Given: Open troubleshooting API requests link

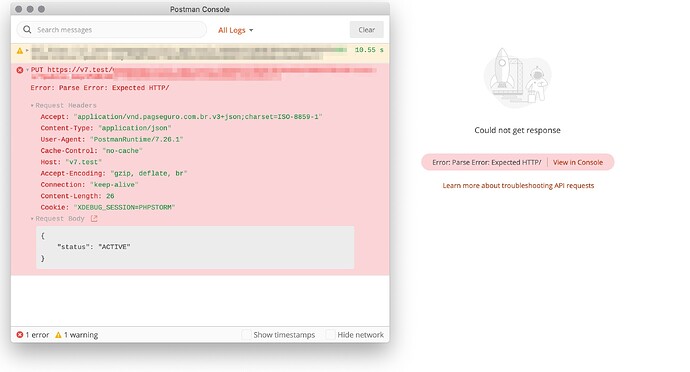Looking at the screenshot, I should [x=518, y=185].
